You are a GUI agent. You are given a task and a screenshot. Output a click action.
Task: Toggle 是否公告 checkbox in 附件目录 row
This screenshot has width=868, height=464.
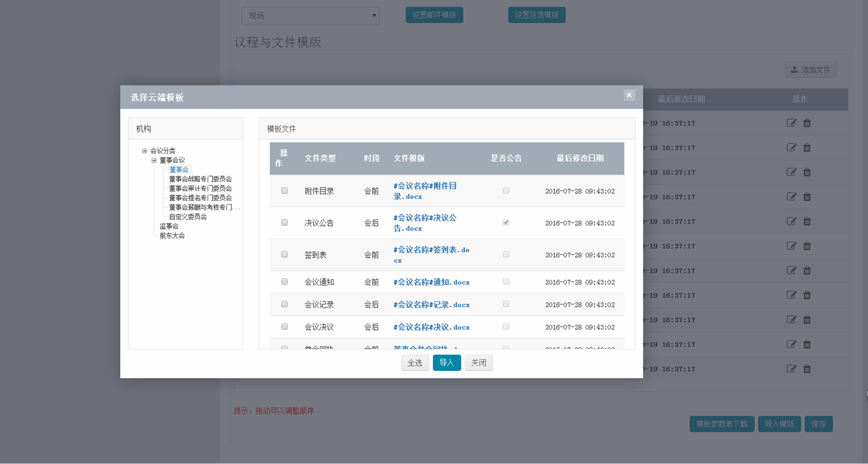pos(506,191)
